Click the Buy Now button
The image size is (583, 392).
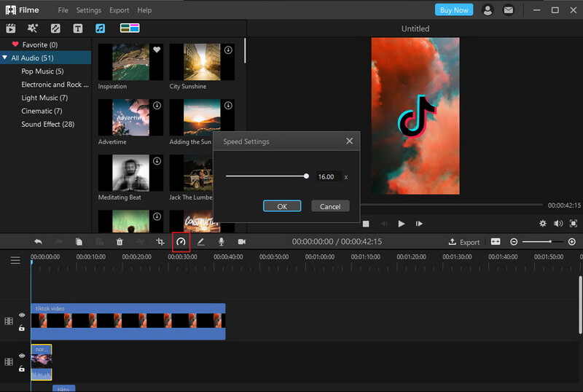[454, 10]
